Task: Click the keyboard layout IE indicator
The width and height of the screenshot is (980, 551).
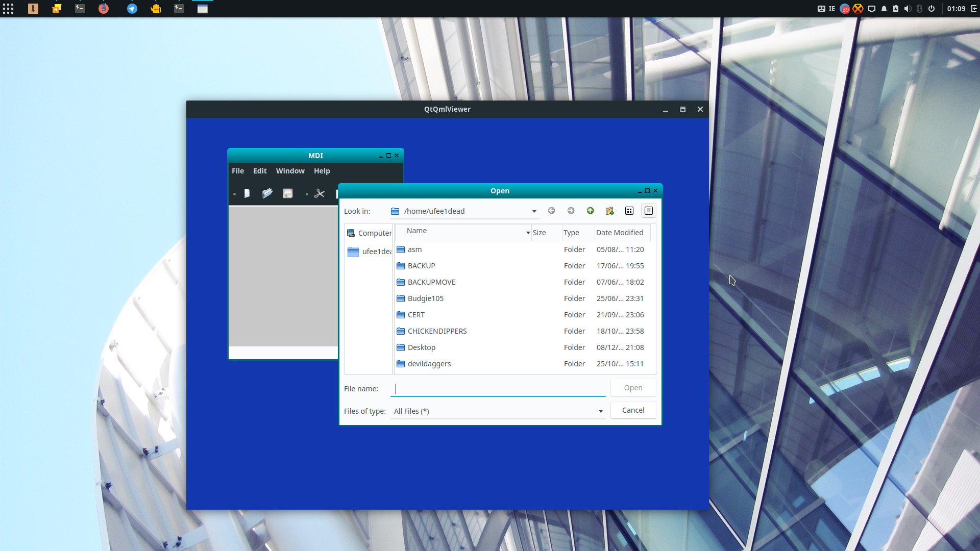Action: (x=832, y=9)
